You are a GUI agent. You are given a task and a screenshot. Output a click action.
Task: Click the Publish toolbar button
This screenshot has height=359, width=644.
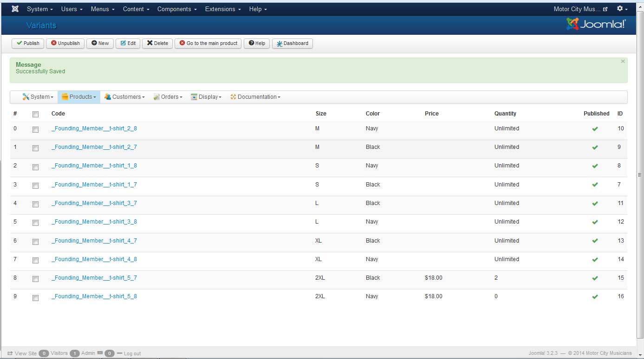(x=28, y=43)
